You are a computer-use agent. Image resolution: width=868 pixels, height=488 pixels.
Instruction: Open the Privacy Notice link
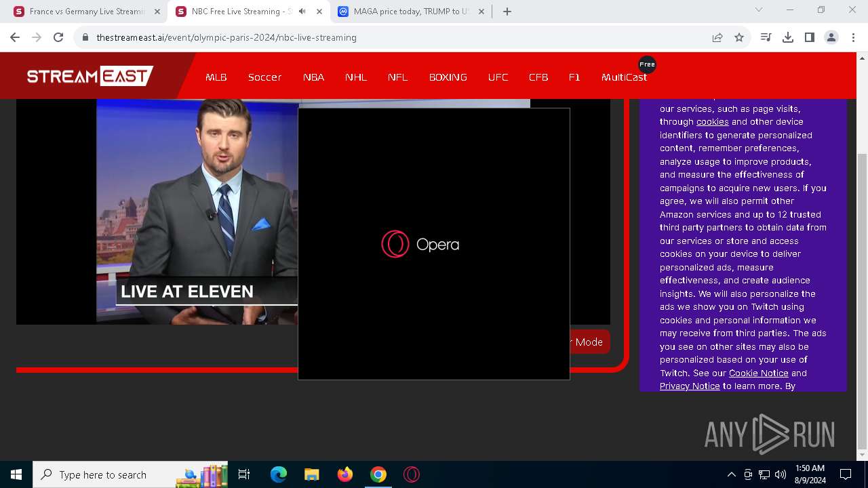(690, 386)
